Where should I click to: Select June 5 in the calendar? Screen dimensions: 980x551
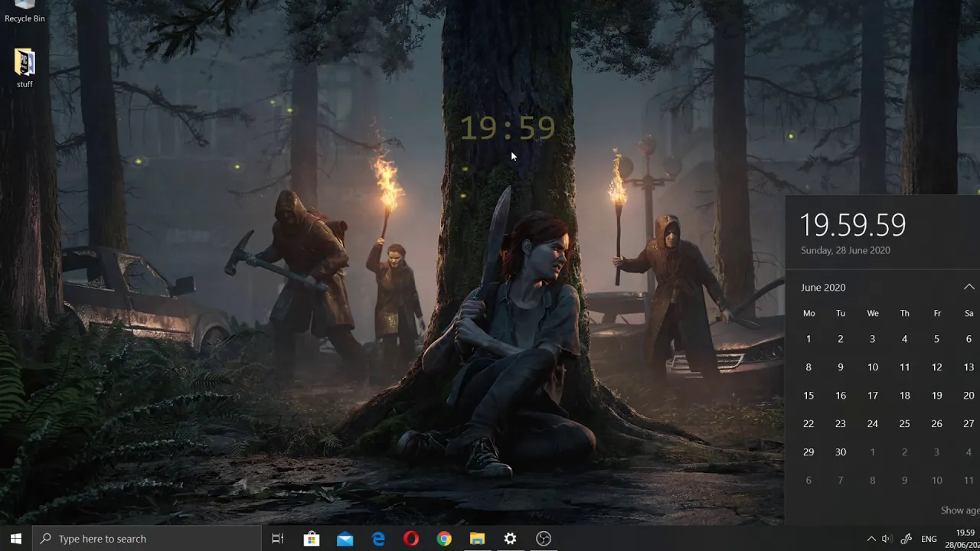click(936, 339)
